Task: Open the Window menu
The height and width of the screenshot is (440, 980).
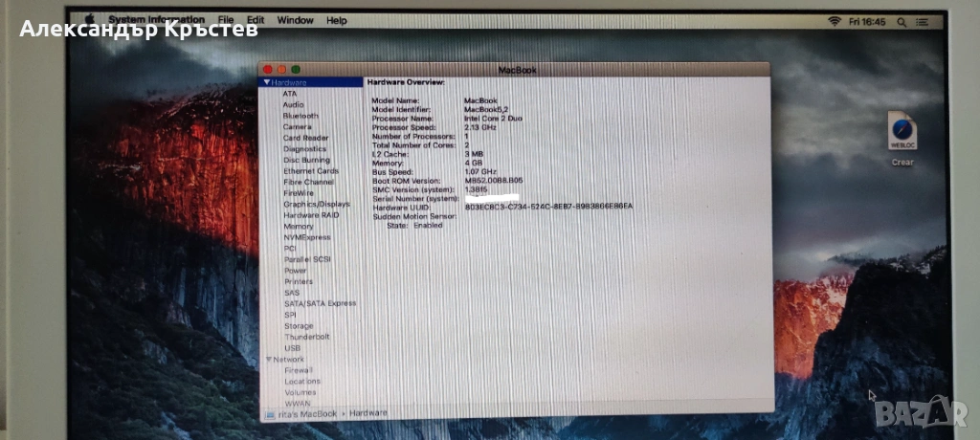Action: (x=295, y=20)
